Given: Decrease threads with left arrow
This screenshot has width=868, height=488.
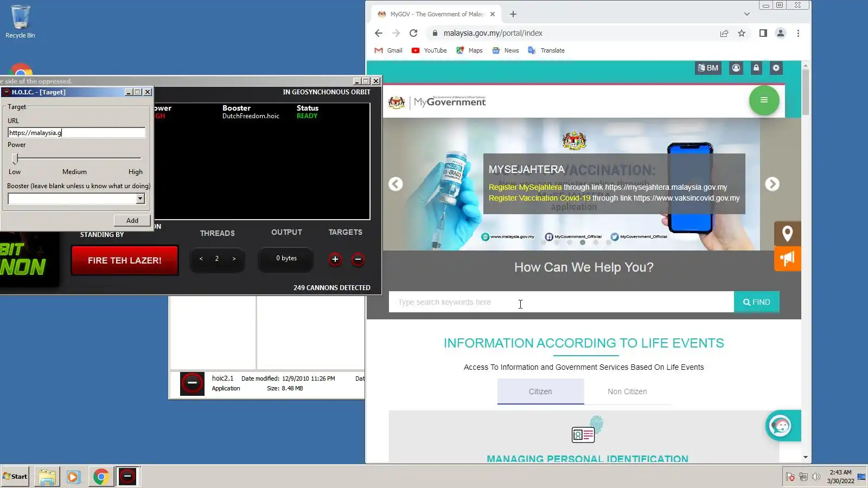Looking at the screenshot, I should point(201,259).
